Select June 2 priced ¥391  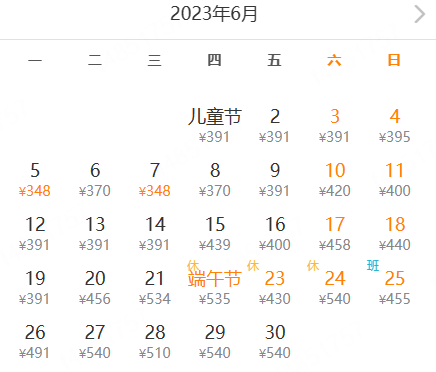click(275, 126)
